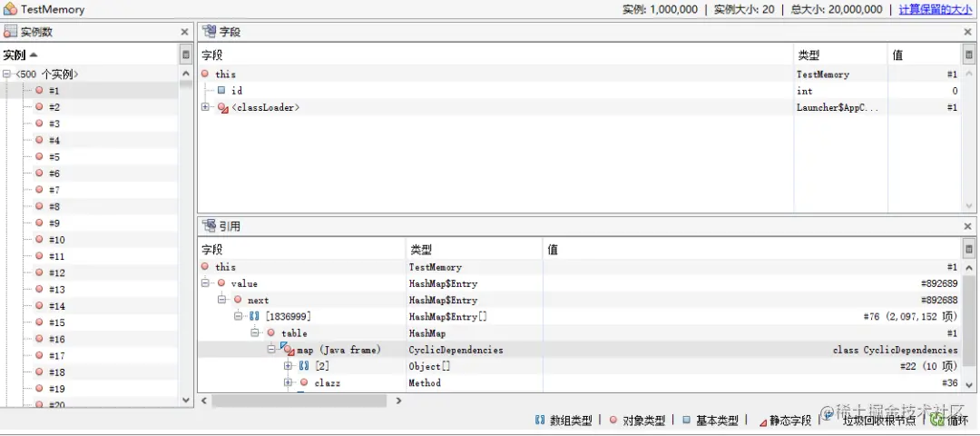980x436 pixels.
Task: Click the 对象类型 legend icon
Action: (613, 420)
